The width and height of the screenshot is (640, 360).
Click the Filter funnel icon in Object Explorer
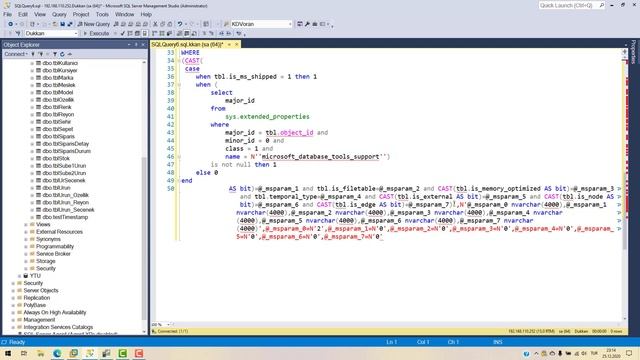[55, 54]
